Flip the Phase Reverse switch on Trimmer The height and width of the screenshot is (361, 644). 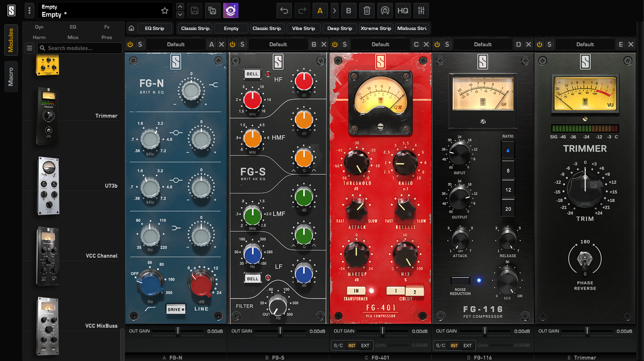585,260
